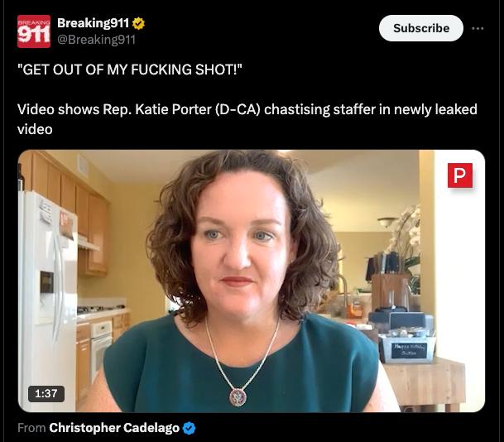Click the 1:37 video duration badge
504x442 pixels.
click(x=46, y=394)
